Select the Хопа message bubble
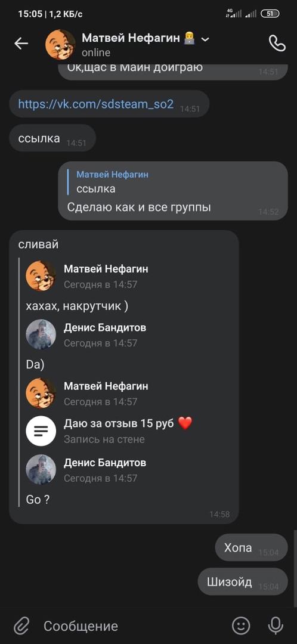Screen dimensions: 297x644 pyautogui.click(x=252, y=547)
